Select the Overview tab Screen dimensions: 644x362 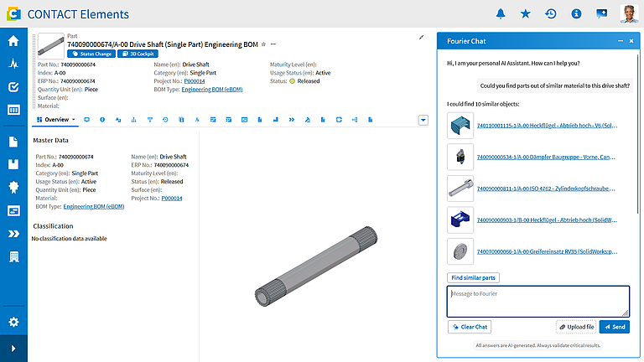pyautogui.click(x=55, y=120)
